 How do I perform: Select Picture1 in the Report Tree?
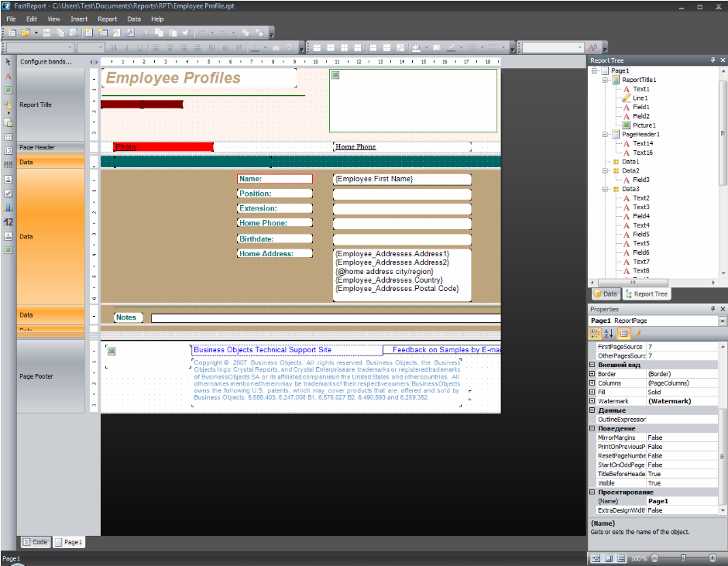[644, 125]
